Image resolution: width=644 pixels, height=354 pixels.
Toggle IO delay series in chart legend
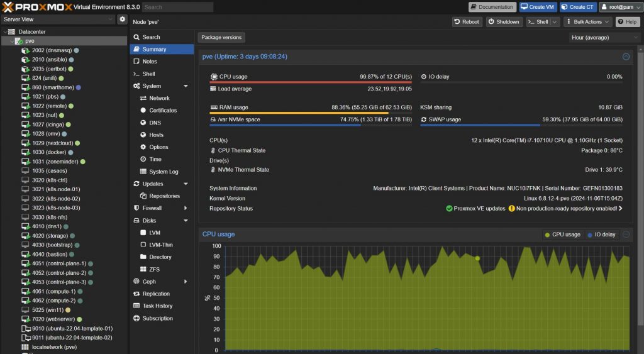click(x=601, y=235)
